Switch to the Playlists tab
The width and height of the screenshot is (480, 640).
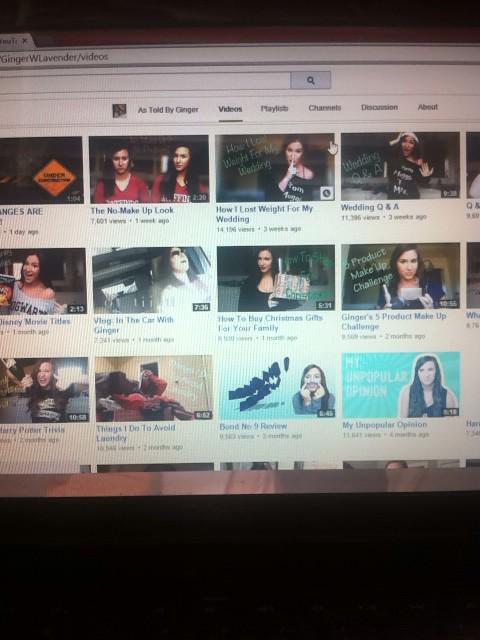pos(274,108)
